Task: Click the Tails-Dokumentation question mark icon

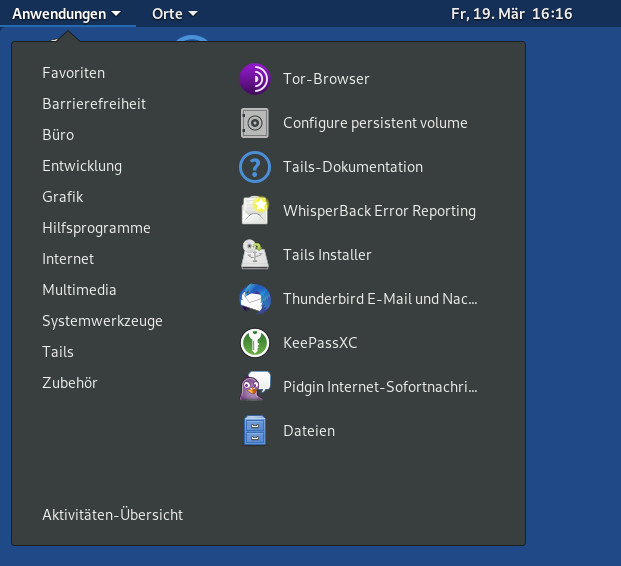Action: click(x=255, y=167)
